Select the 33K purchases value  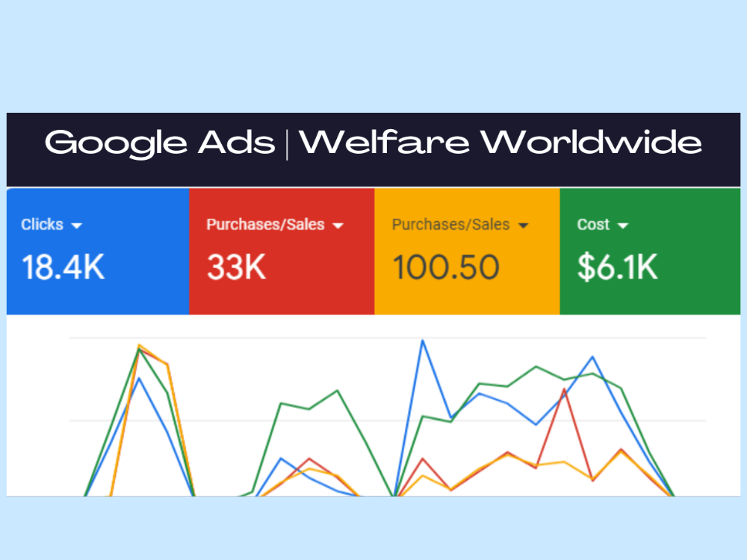pos(236,267)
